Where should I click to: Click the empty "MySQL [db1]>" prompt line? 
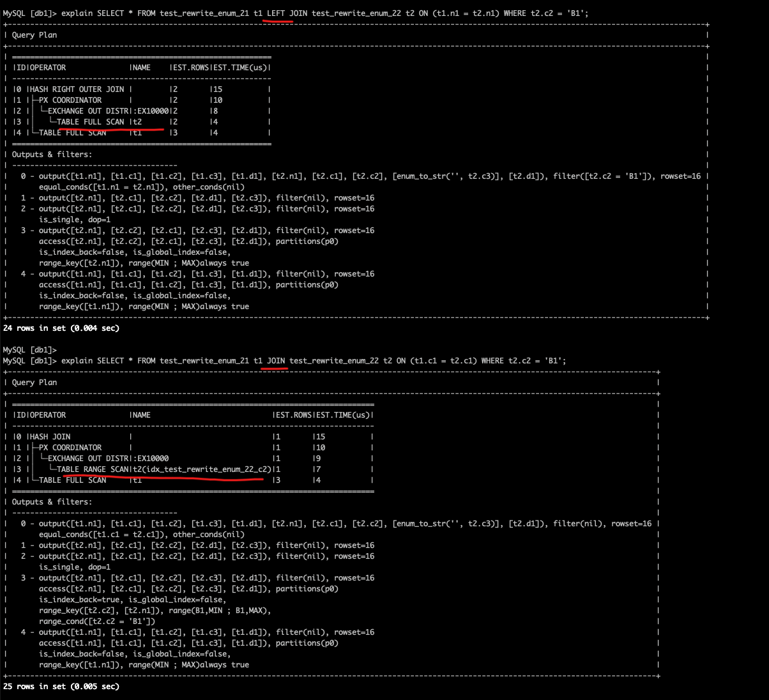coord(30,350)
